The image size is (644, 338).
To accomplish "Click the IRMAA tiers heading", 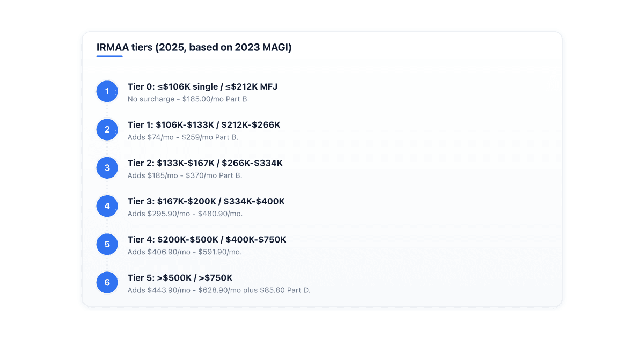I will pyautogui.click(x=194, y=47).
